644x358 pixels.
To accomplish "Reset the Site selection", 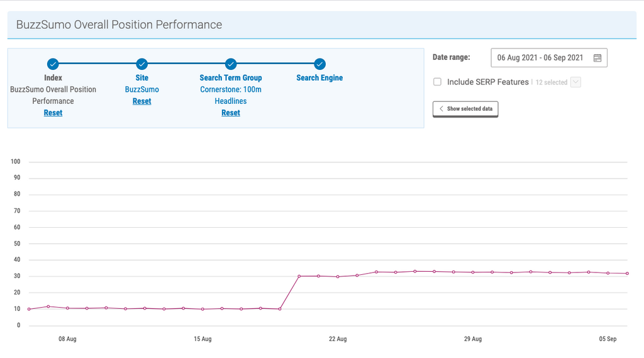I will pos(142,101).
